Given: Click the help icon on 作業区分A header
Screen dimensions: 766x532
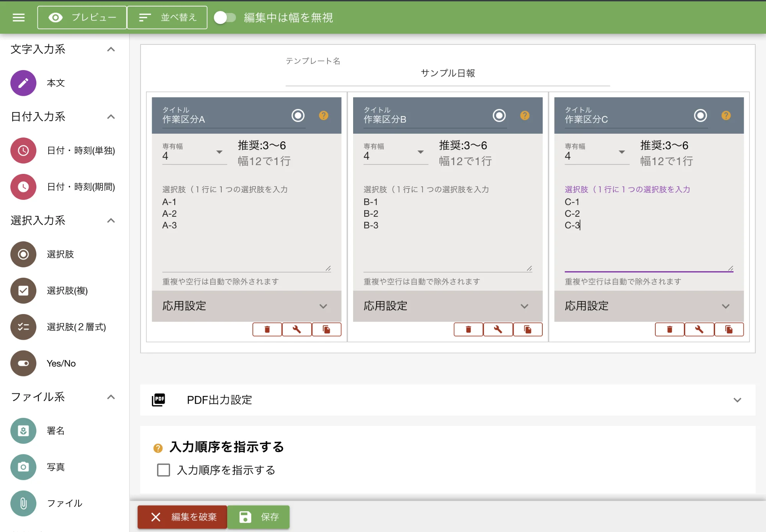Looking at the screenshot, I should 324,115.
